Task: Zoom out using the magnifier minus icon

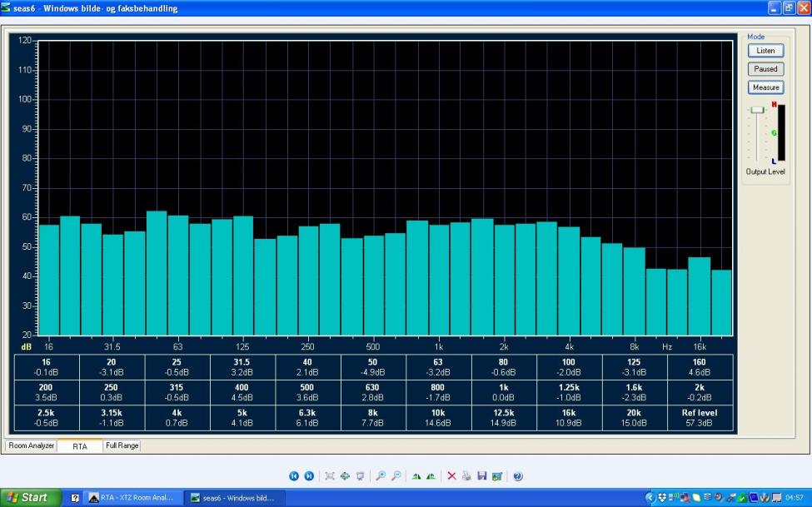Action: click(x=396, y=476)
